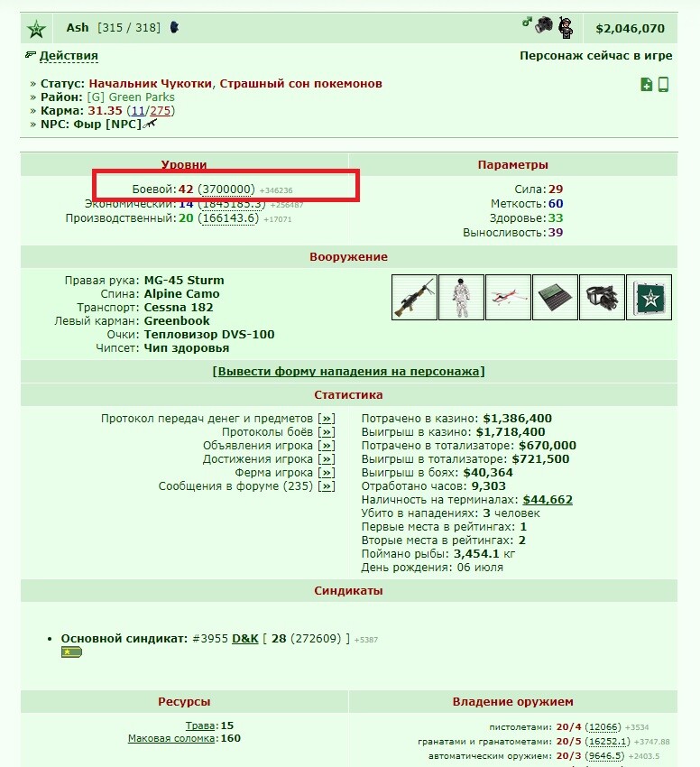Click the syndicate rank badge under D&K
Viewport: 700px width, 767px height.
71,652
